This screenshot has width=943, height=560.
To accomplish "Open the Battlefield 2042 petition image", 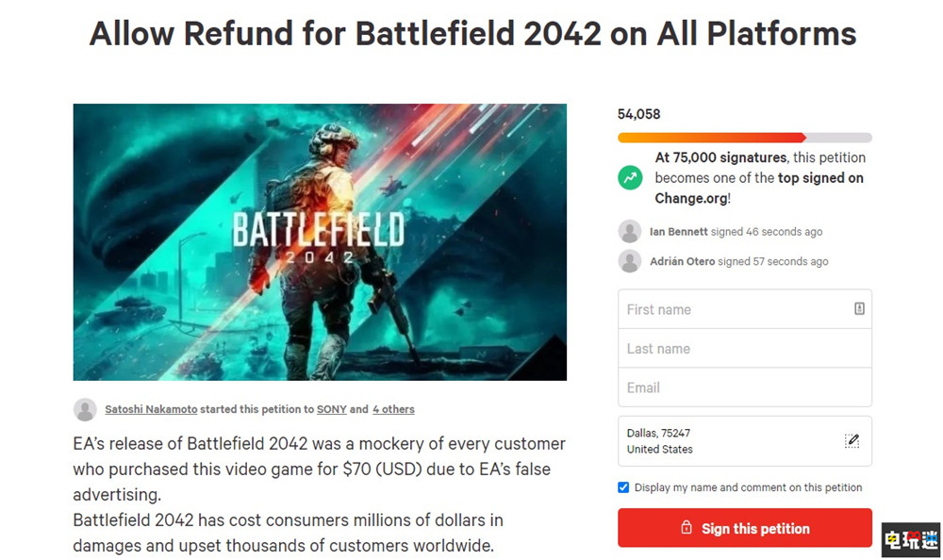I will 320,242.
